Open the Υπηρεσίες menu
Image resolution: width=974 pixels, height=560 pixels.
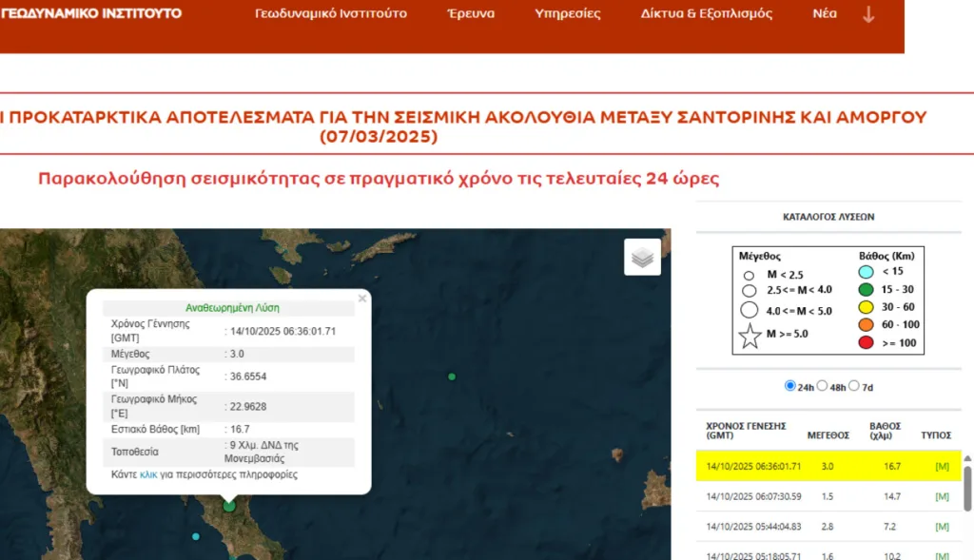[x=568, y=14]
